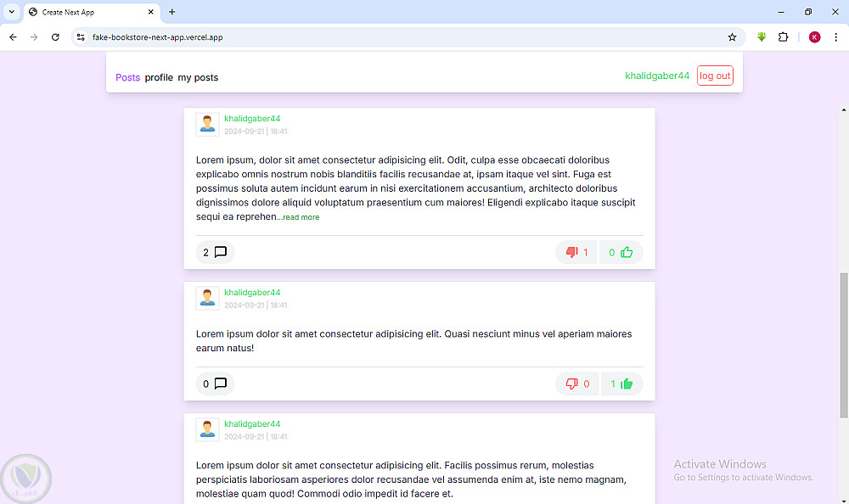
Task: Open the profile navigation link
Action: 159,77
